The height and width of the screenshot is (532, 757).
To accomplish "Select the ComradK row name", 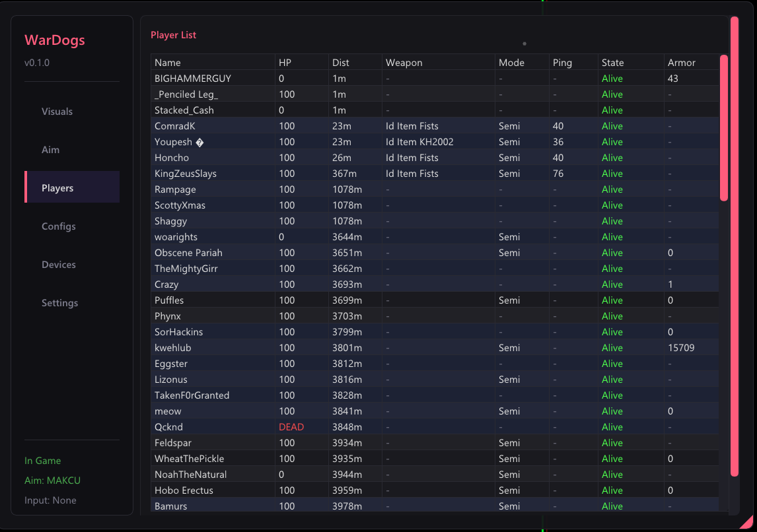I will (x=175, y=126).
